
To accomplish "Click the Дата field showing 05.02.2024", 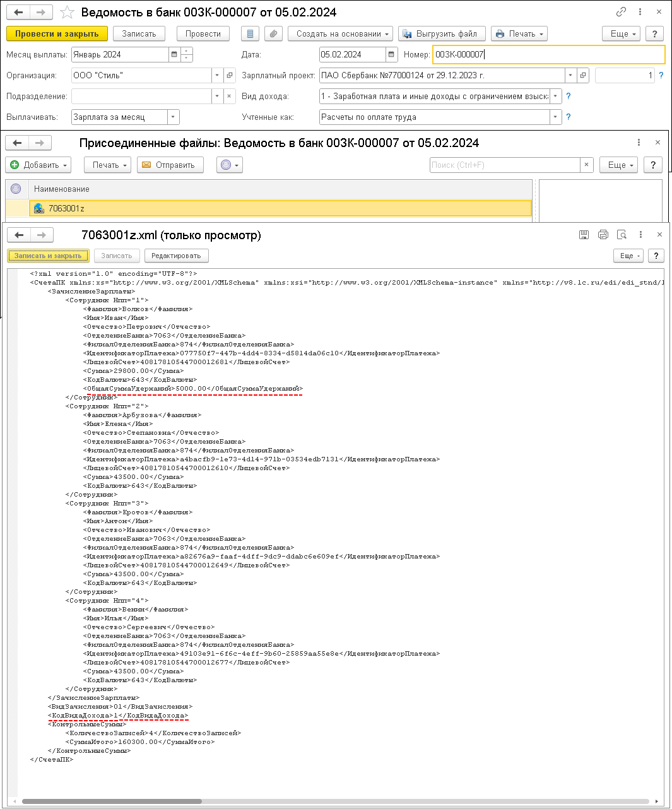I will (x=352, y=54).
